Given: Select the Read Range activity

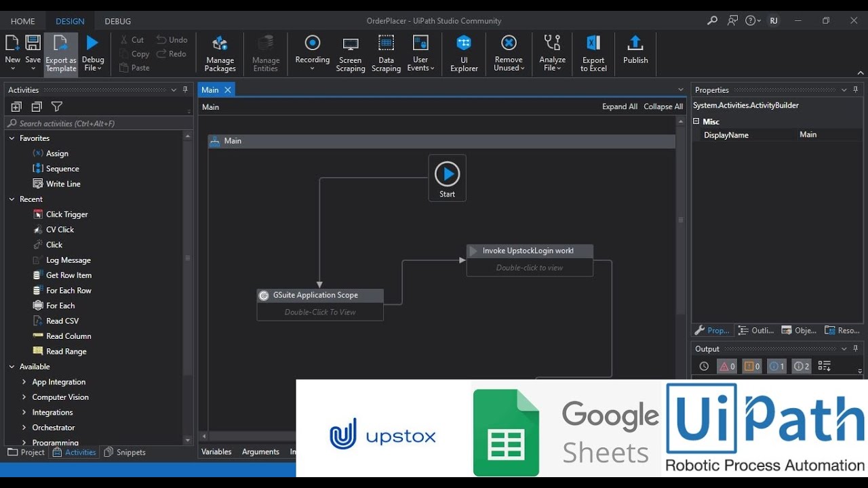Looking at the screenshot, I should coord(60,352).
